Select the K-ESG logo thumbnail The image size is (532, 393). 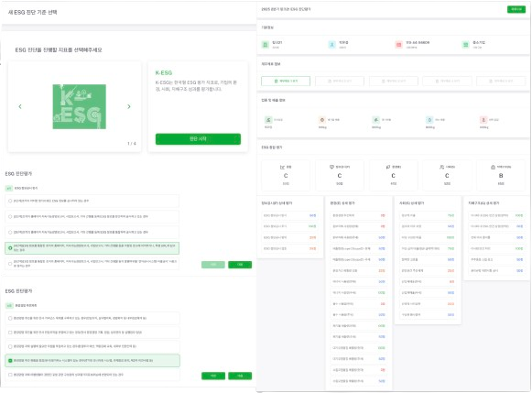pos(79,106)
